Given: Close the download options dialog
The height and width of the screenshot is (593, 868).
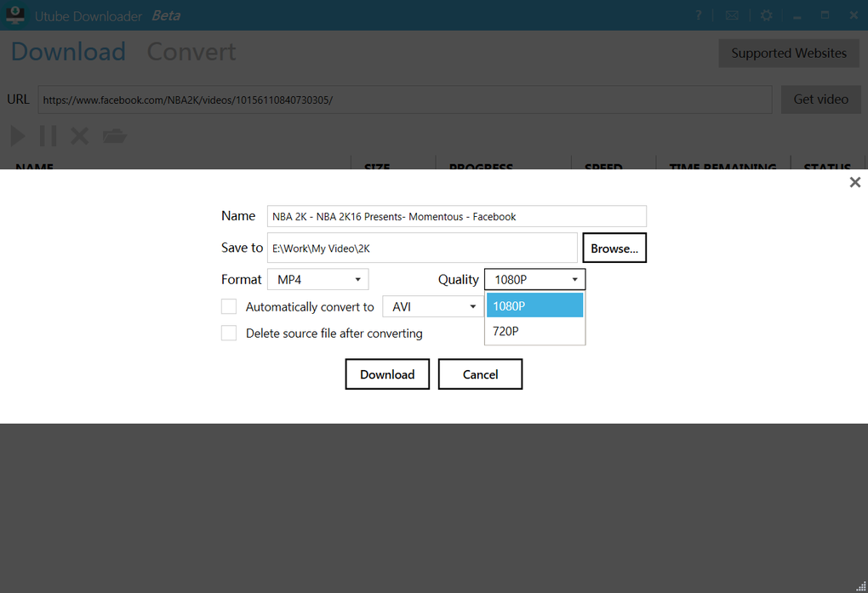Looking at the screenshot, I should 854,182.
